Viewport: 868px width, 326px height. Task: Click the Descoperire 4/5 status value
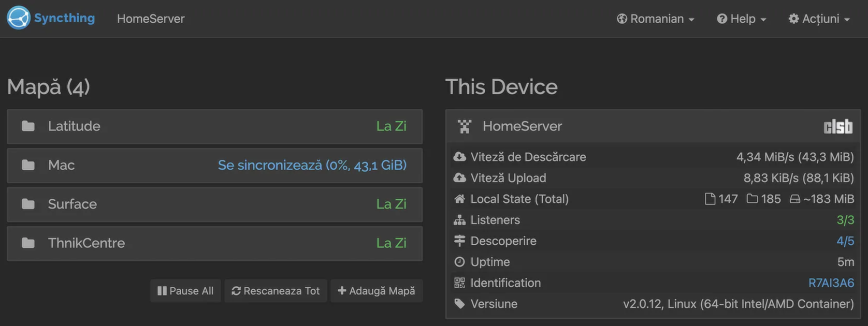[845, 241]
